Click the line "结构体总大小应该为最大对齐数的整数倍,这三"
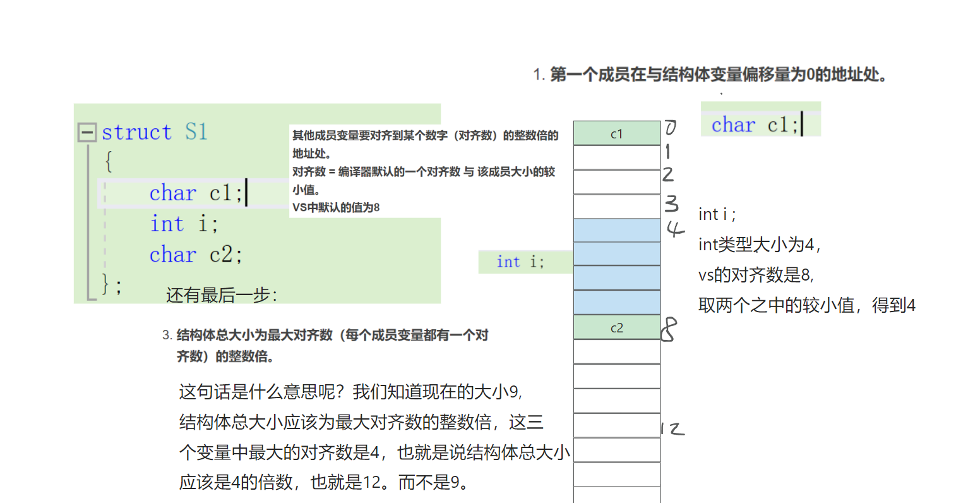The width and height of the screenshot is (980, 503). coord(361,422)
